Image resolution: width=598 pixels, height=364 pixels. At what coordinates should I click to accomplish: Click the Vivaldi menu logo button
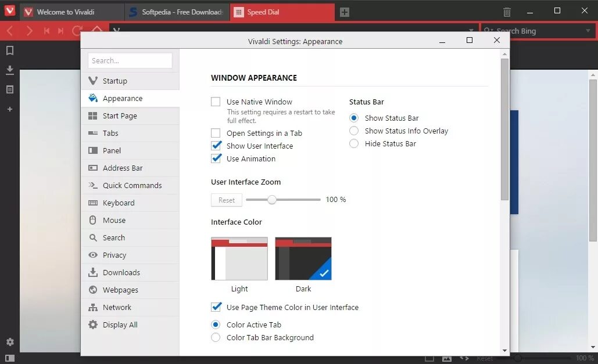(9, 10)
